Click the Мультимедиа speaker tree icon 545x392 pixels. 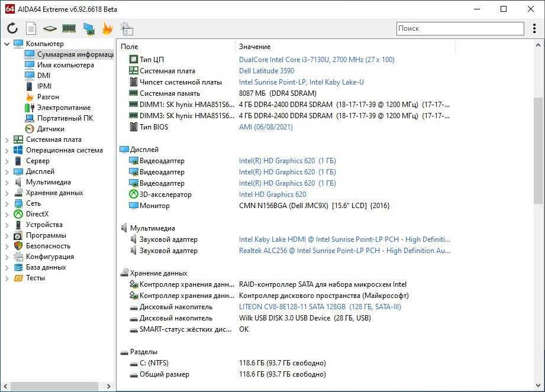point(18,182)
